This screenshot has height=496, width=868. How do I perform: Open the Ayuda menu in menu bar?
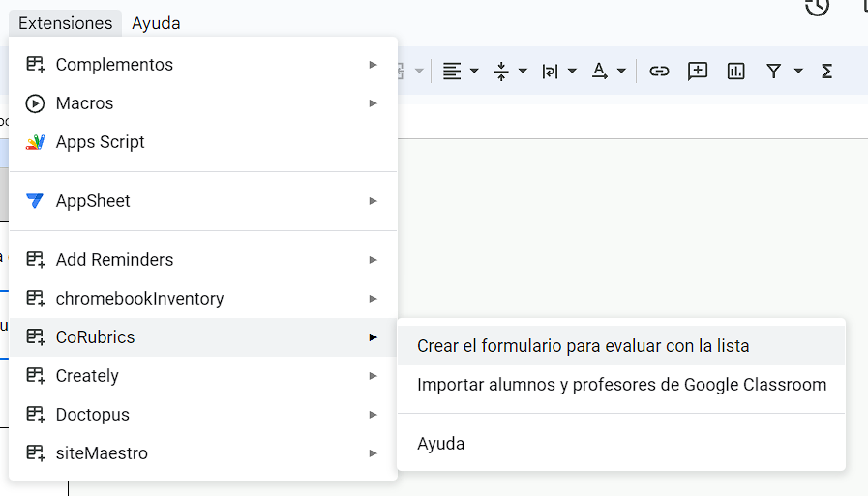coord(156,23)
